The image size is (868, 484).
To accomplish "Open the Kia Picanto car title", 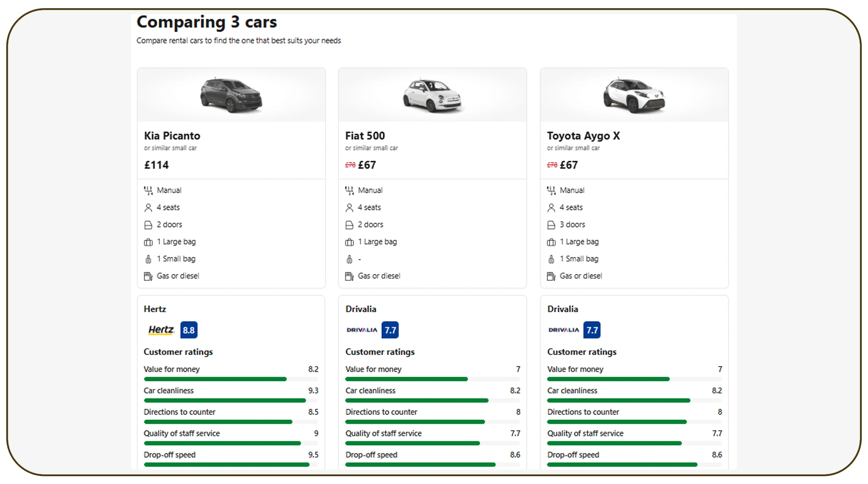I will click(172, 136).
